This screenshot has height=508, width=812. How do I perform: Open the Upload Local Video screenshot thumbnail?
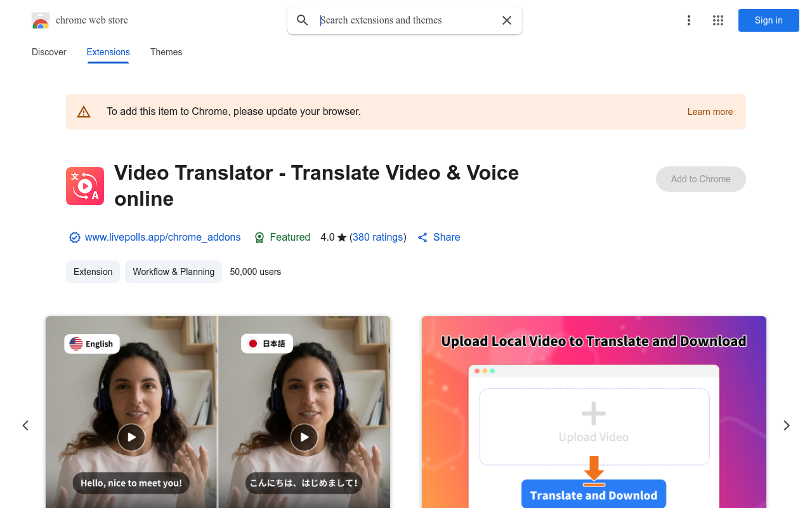(594, 412)
